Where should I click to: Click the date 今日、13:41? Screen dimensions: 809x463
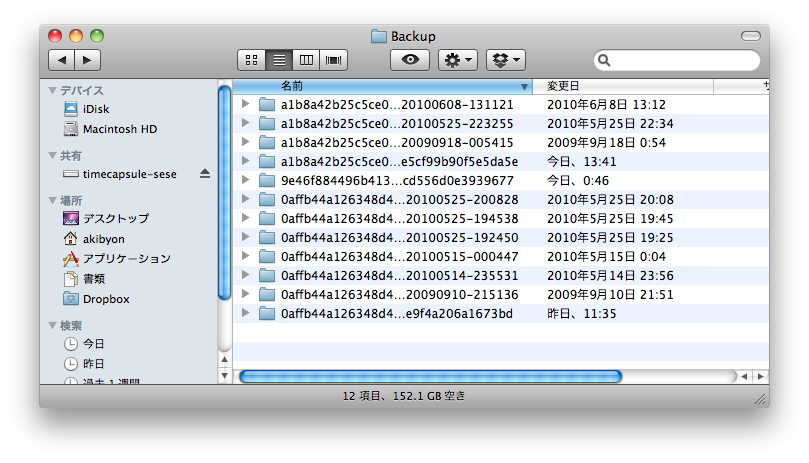pos(581,162)
